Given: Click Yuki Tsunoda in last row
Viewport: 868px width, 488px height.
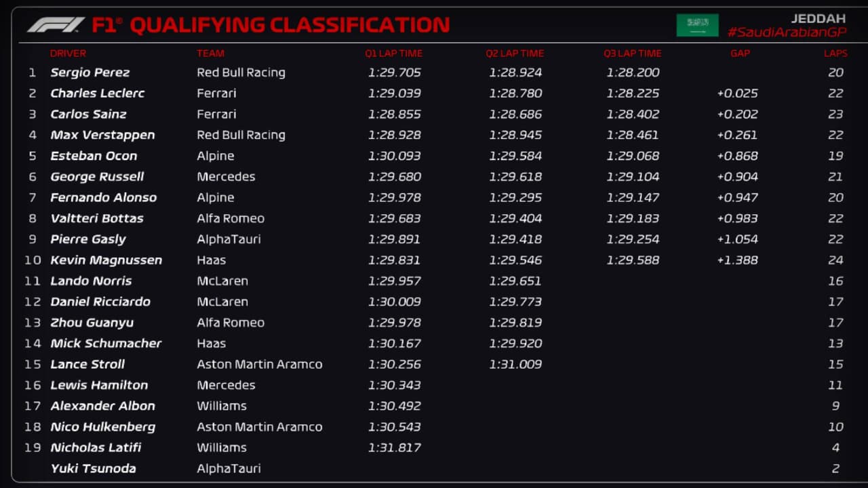Looking at the screenshot, I should pyautogui.click(x=93, y=468).
